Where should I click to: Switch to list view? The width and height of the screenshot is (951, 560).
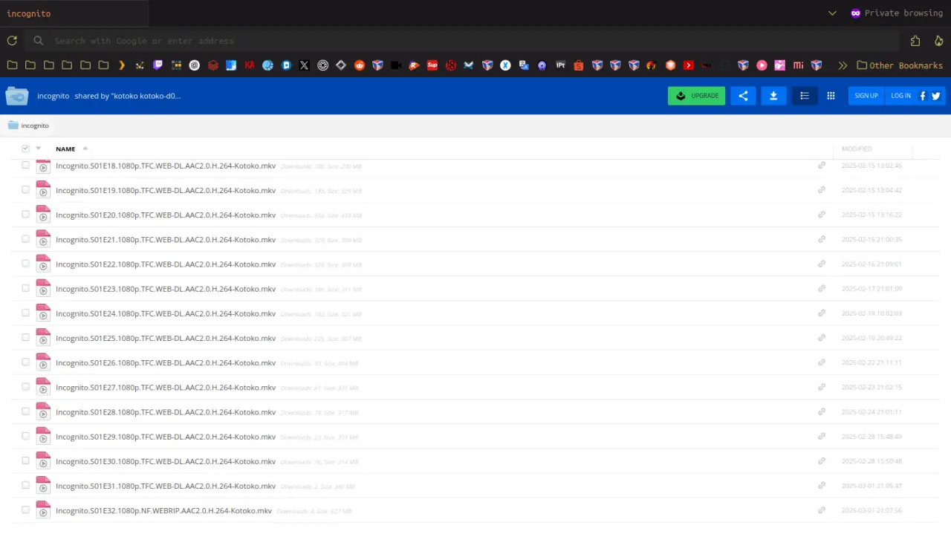click(805, 96)
